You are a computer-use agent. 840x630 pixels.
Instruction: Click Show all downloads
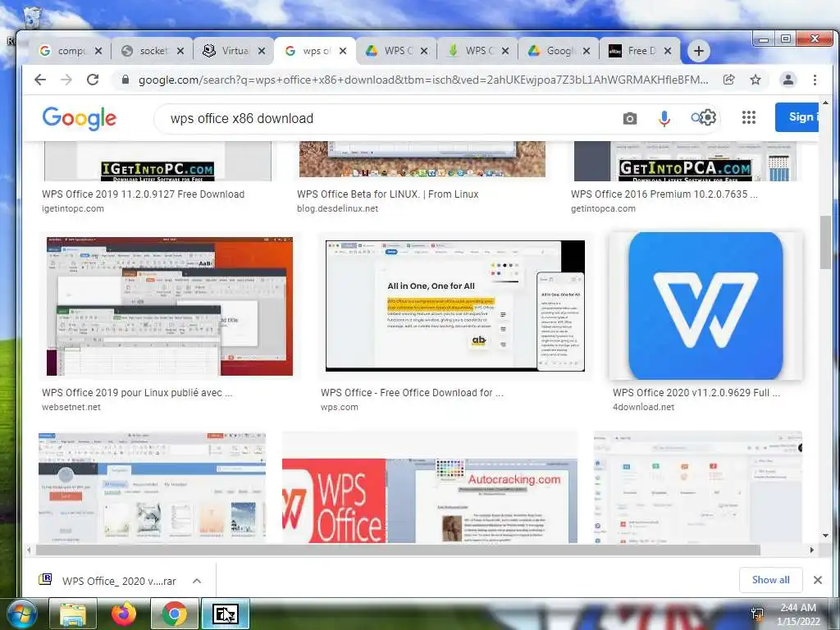(770, 580)
